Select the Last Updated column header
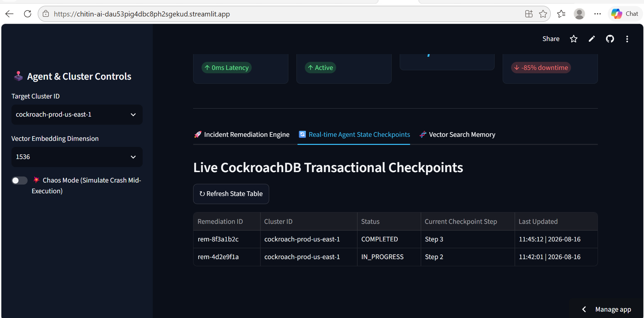This screenshot has height=318, width=644. tap(556, 222)
